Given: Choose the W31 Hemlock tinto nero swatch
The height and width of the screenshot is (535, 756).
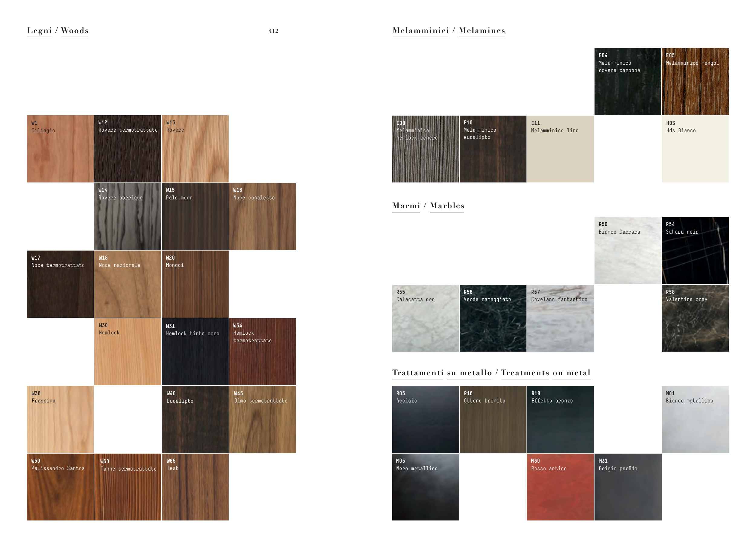Looking at the screenshot, I should 195,352.
